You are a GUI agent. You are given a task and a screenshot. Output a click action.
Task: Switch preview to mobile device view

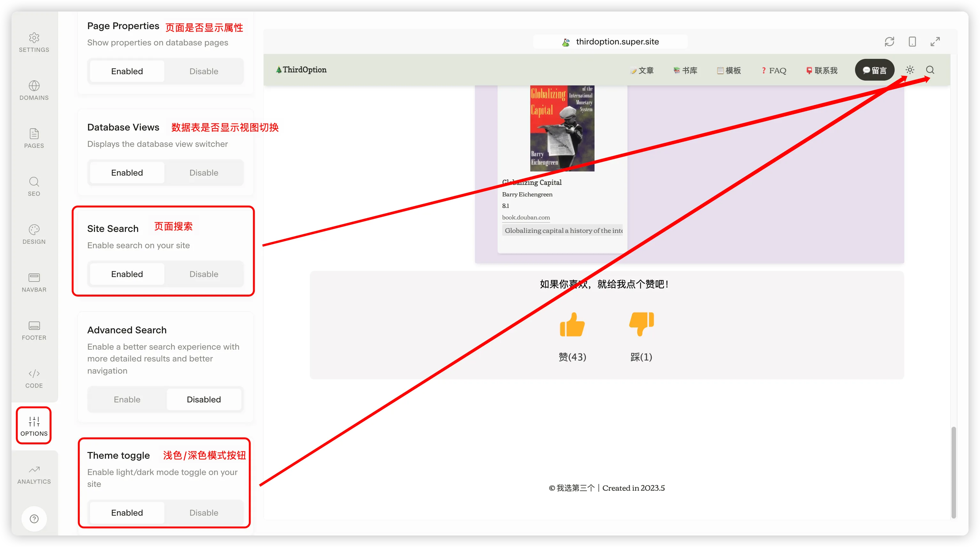912,42
